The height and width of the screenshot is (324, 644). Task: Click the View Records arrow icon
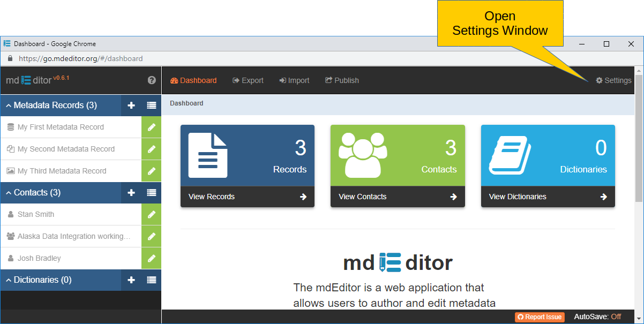pos(303,197)
